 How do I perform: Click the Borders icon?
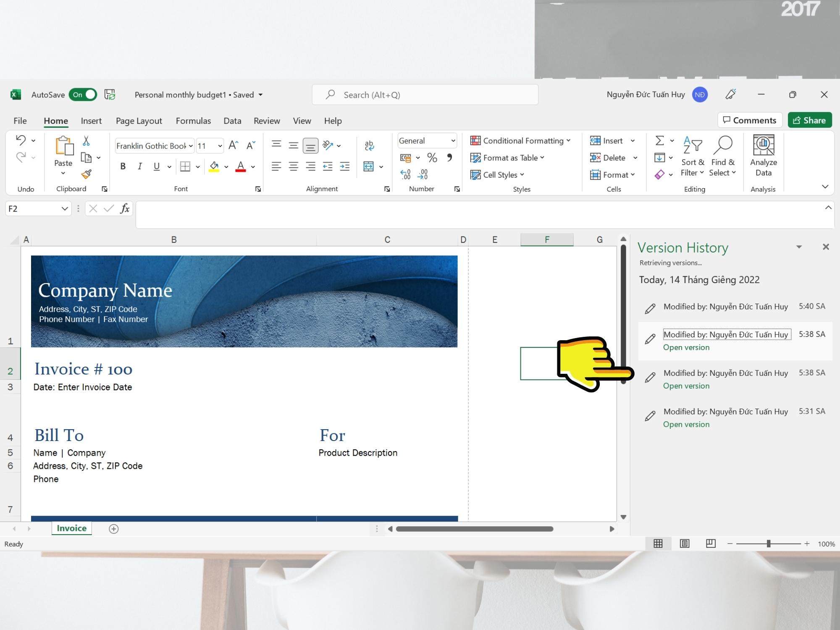[x=185, y=166]
